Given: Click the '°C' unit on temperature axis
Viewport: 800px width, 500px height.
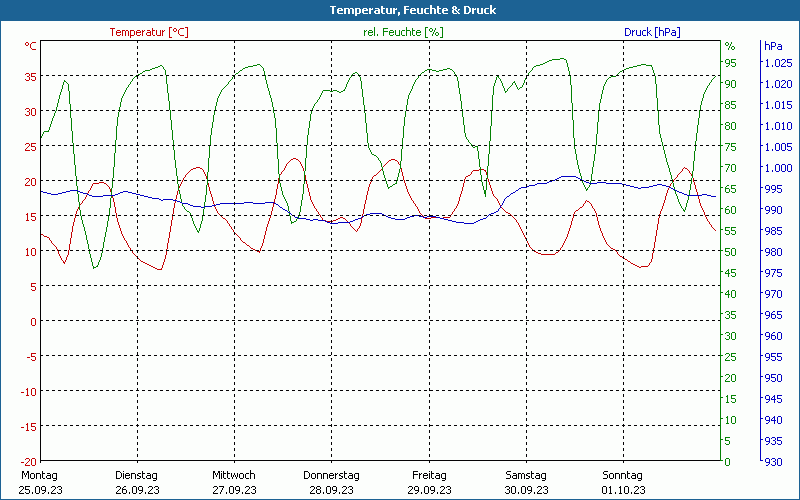Looking at the screenshot, I should coord(31,46).
